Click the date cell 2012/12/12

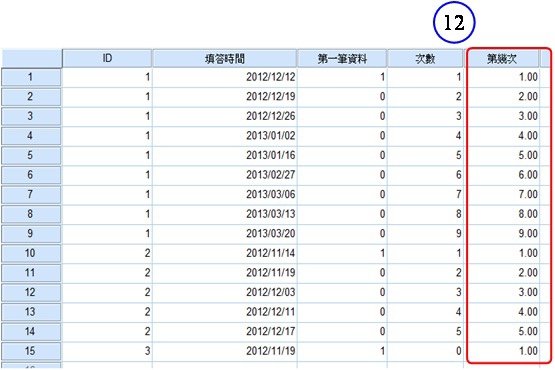(224, 77)
